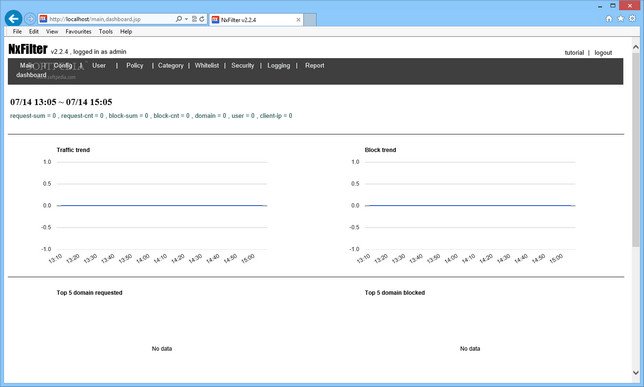
Task: Open the Help menu
Action: pyautogui.click(x=126, y=32)
